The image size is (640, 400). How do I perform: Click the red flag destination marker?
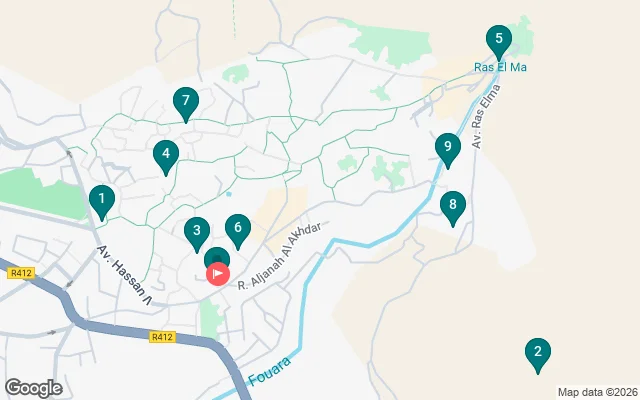[218, 273]
